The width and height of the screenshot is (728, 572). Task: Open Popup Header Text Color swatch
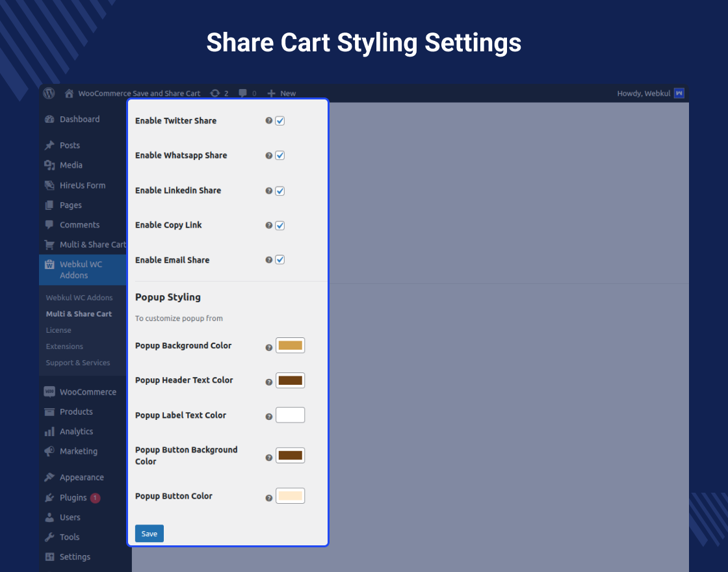click(x=290, y=380)
